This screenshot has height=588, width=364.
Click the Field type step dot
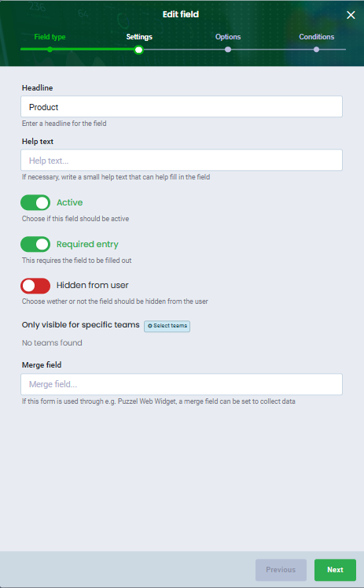click(50, 50)
